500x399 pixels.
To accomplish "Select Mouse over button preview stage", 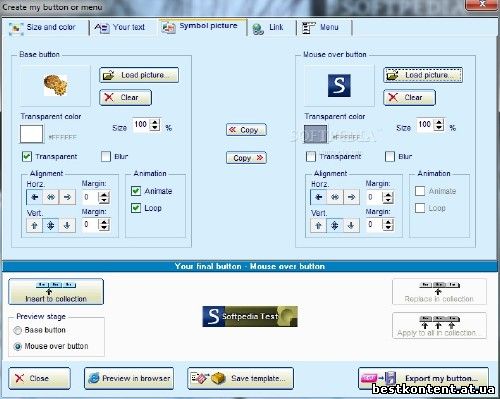I will 17,346.
